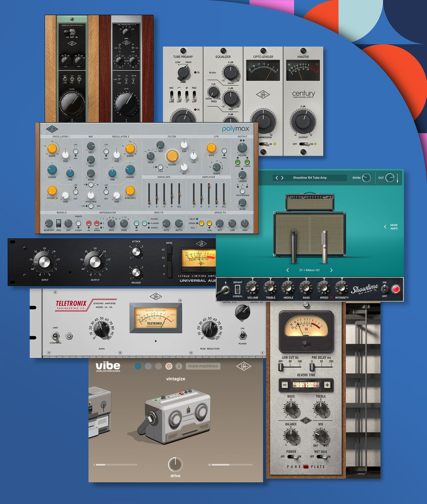427x504 pixels.
Task: Click the Pure Plate Balance knob
Action: tap(291, 436)
